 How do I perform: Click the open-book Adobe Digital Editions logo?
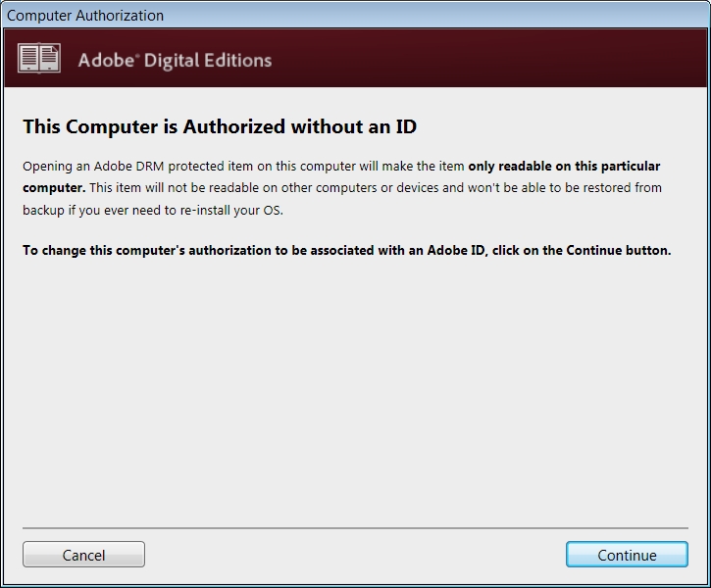[39, 59]
